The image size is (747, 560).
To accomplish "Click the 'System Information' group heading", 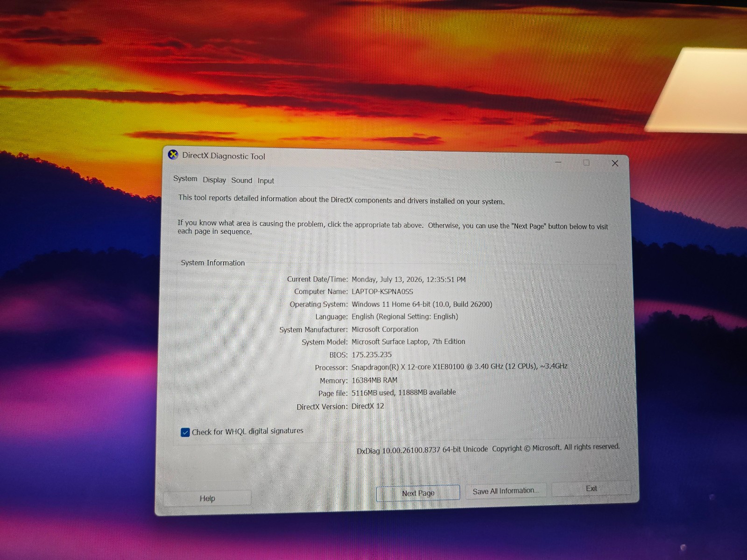I will 213,263.
